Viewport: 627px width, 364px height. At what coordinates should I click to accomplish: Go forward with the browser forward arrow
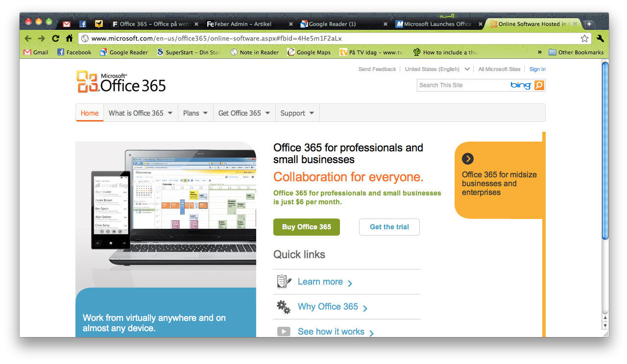tap(42, 38)
